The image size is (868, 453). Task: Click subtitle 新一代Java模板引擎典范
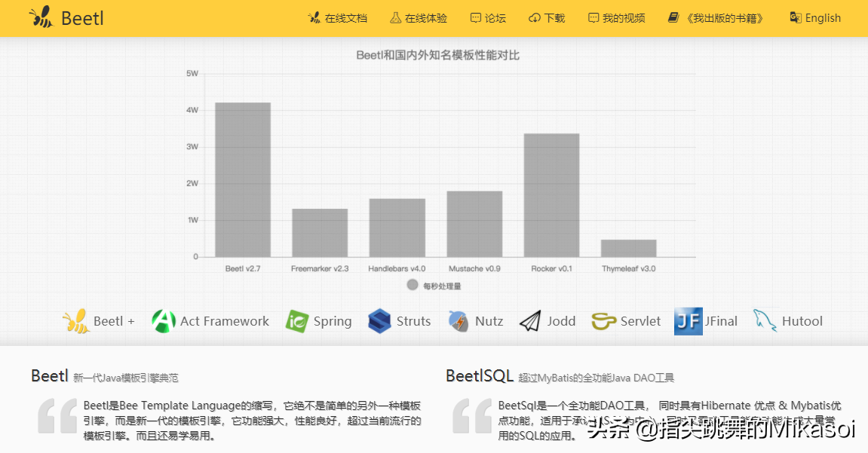coord(126,378)
